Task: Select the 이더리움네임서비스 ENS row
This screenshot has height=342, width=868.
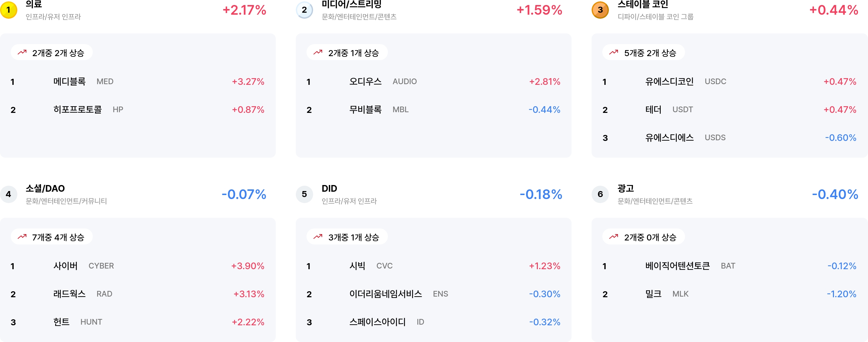Action: click(433, 294)
